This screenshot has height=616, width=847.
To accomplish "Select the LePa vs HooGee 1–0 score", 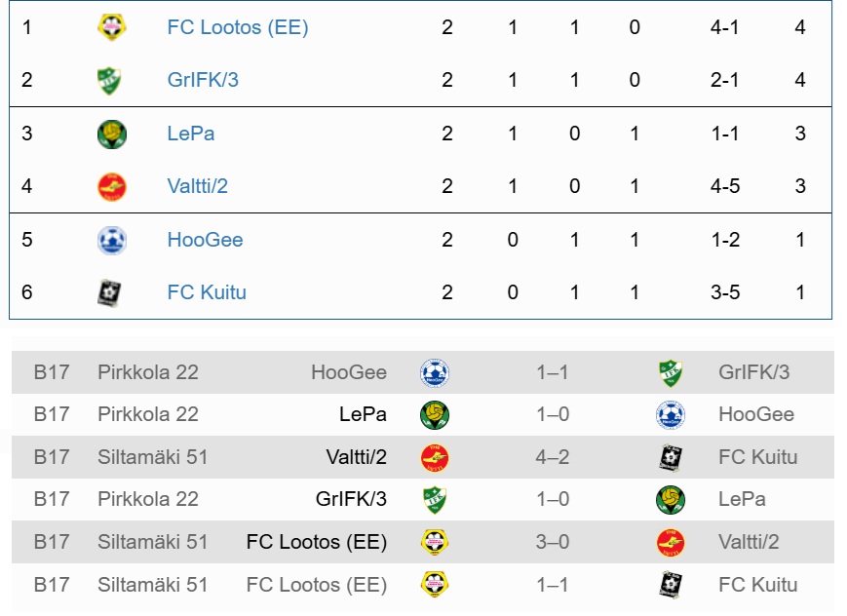I will (x=552, y=414).
